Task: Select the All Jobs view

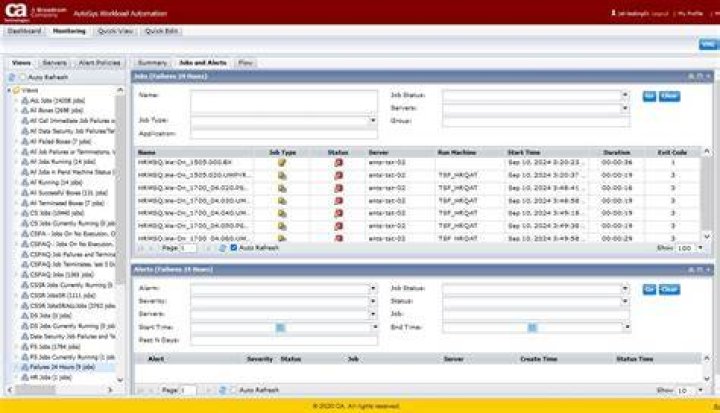Action: [x=57, y=100]
